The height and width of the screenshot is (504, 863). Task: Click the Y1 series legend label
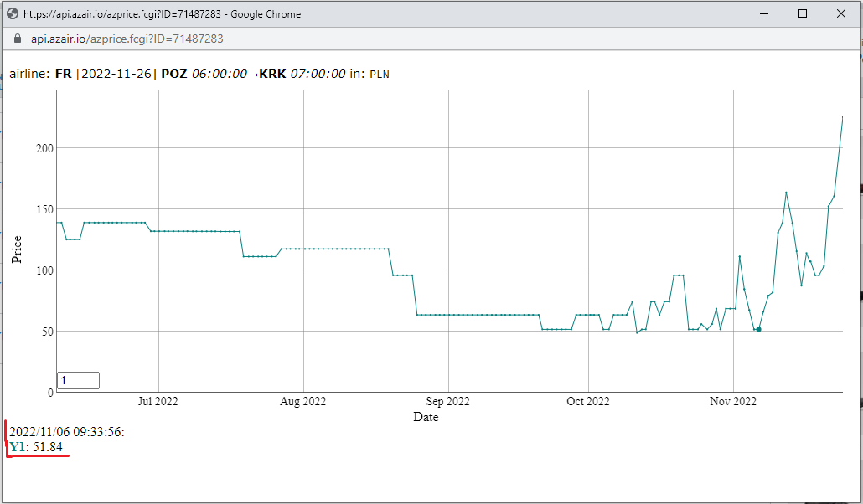[17, 447]
